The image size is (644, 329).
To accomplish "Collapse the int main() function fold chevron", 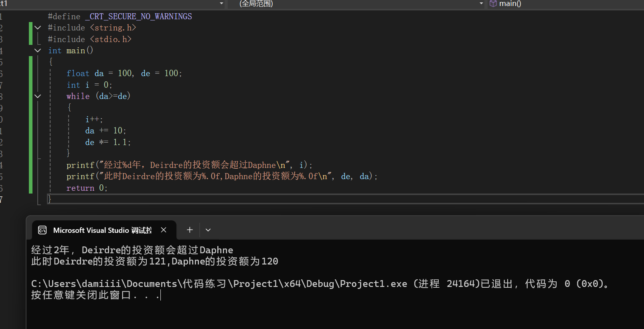I will [x=38, y=50].
